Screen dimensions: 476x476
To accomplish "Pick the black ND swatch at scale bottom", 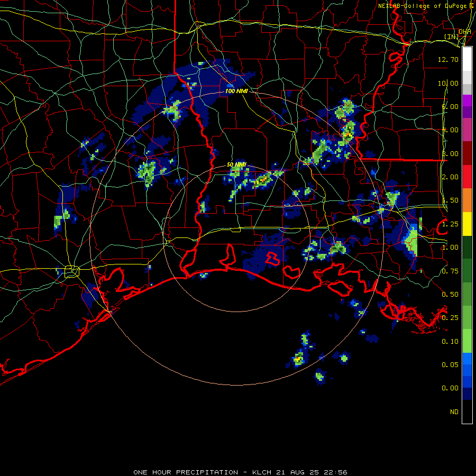I will (467, 411).
